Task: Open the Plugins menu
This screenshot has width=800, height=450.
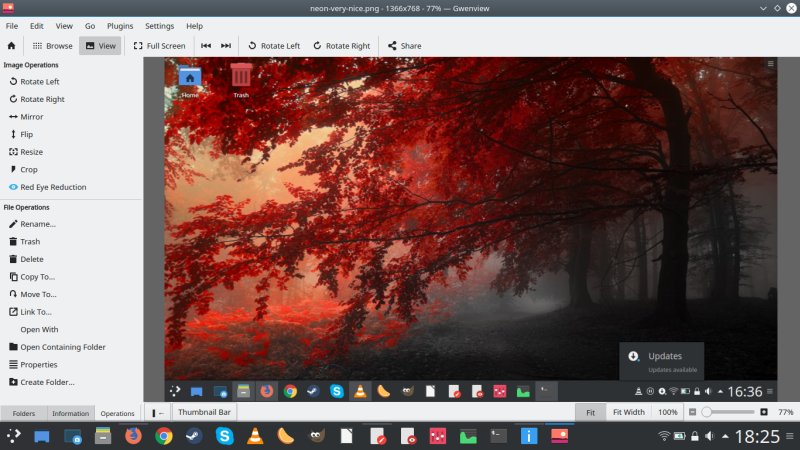Action: click(121, 25)
